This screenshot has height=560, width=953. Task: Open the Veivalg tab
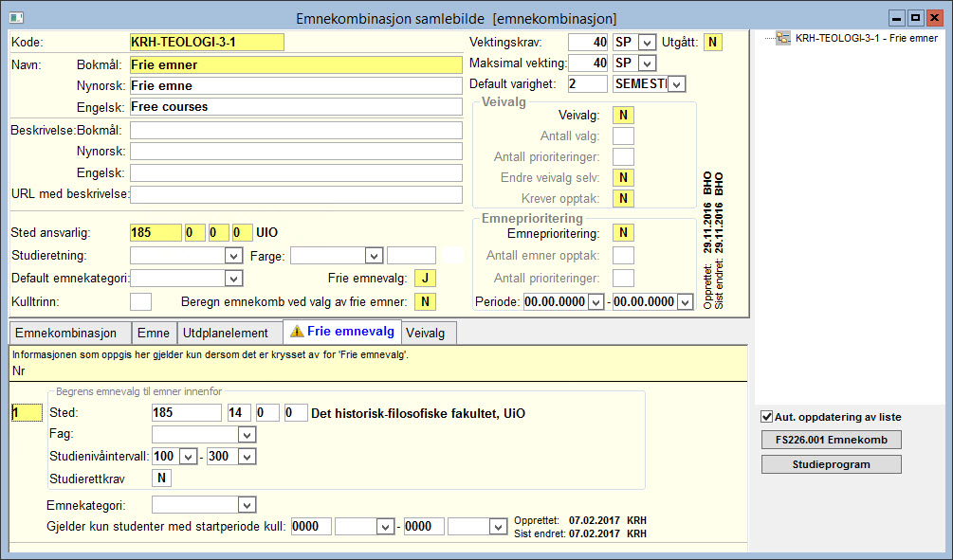click(x=428, y=333)
